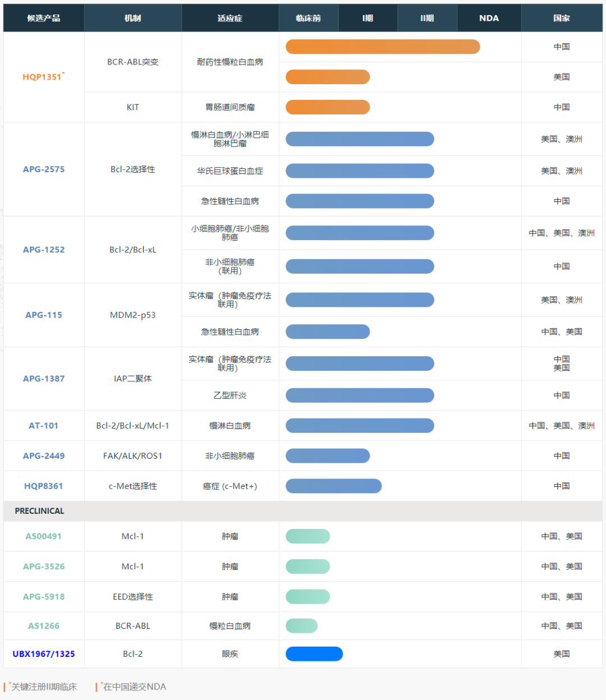
Task: Open the AS00491 preclinical candidate
Action: point(44,536)
